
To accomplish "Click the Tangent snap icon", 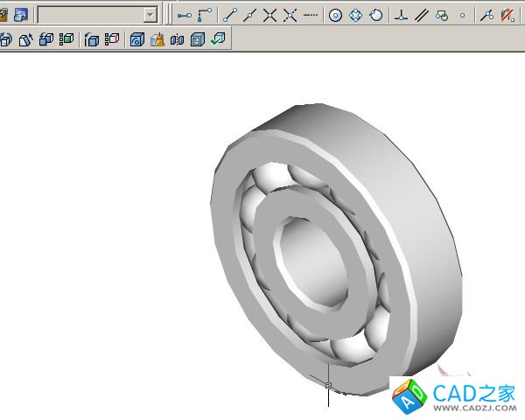I will [x=376, y=15].
